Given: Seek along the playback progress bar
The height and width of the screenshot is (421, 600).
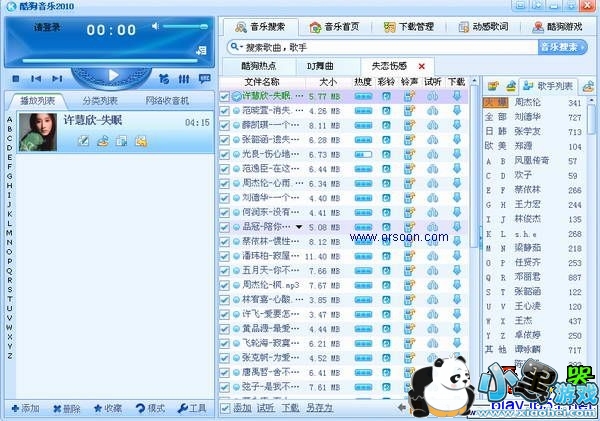Looking at the screenshot, I should tap(110, 60).
